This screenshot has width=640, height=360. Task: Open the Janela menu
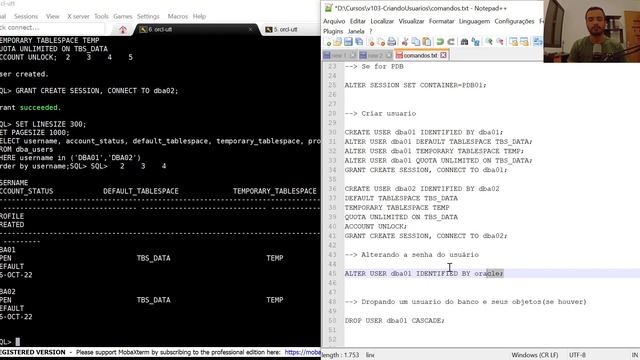(356, 31)
